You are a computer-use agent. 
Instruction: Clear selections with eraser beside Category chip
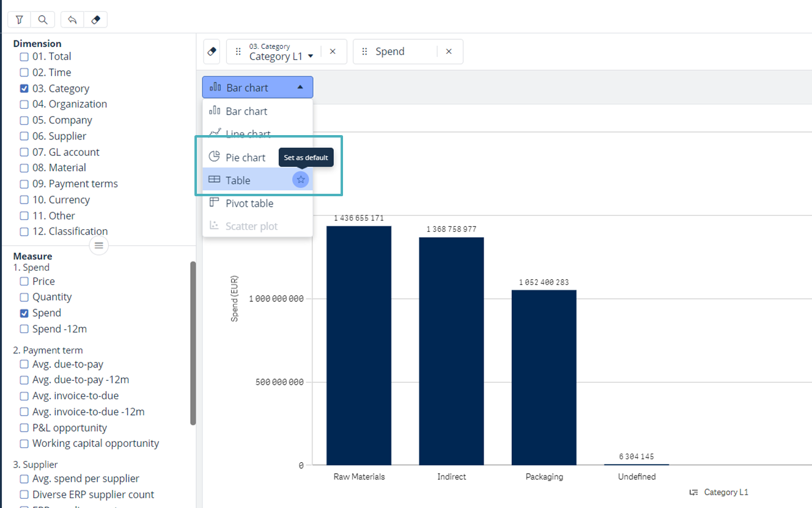point(212,52)
